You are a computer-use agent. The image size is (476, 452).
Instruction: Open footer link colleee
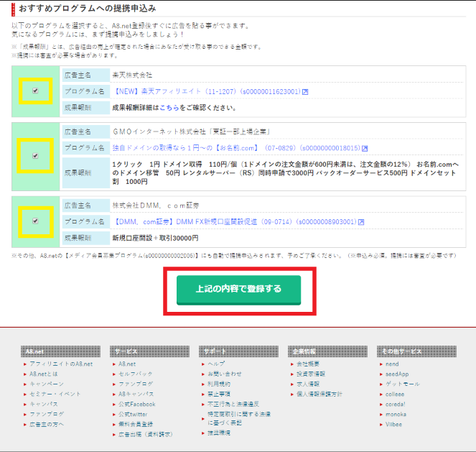coord(395,394)
